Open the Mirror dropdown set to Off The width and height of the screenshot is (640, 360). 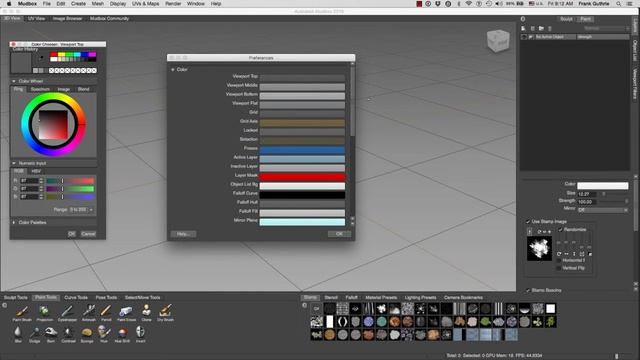coord(603,210)
